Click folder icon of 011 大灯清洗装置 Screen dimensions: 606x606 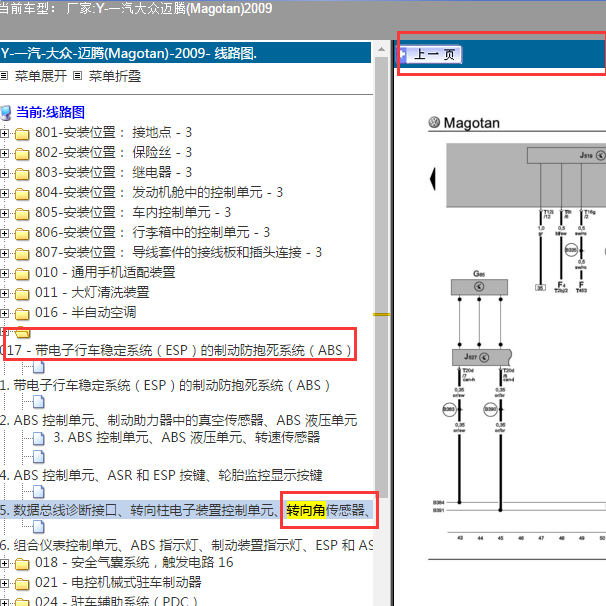pyautogui.click(x=22, y=294)
